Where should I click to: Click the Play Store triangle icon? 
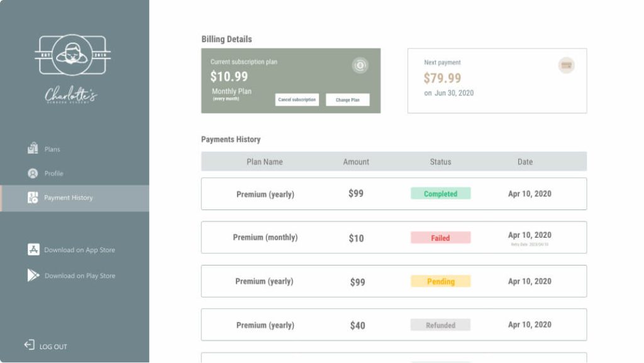point(33,275)
